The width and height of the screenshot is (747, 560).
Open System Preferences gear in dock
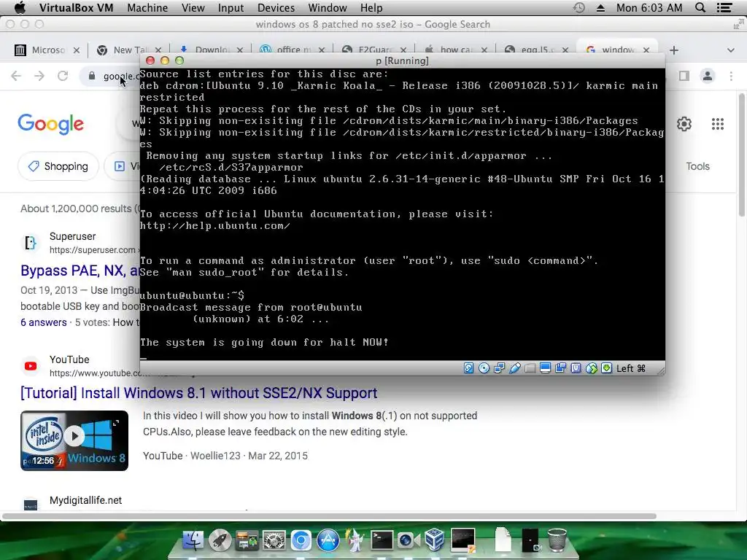point(274,540)
